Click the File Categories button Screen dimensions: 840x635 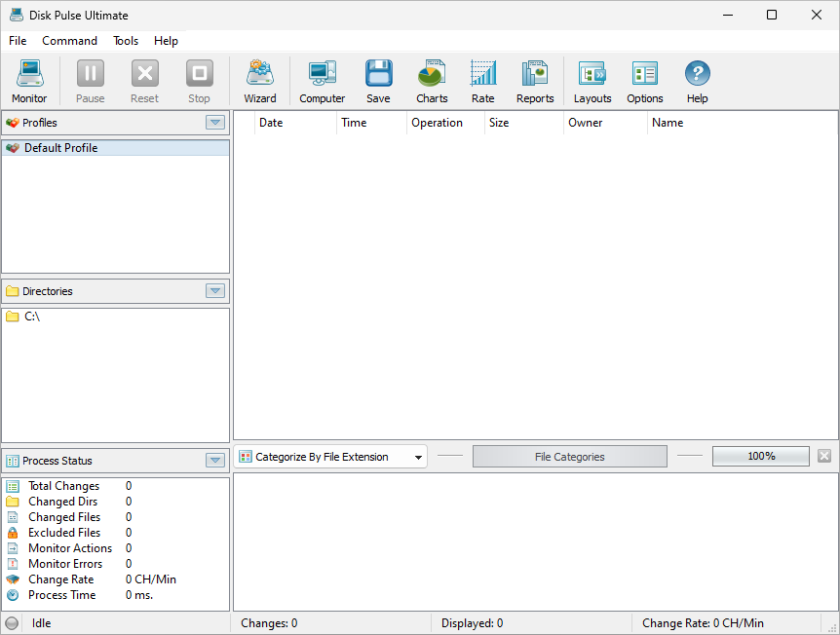569,455
